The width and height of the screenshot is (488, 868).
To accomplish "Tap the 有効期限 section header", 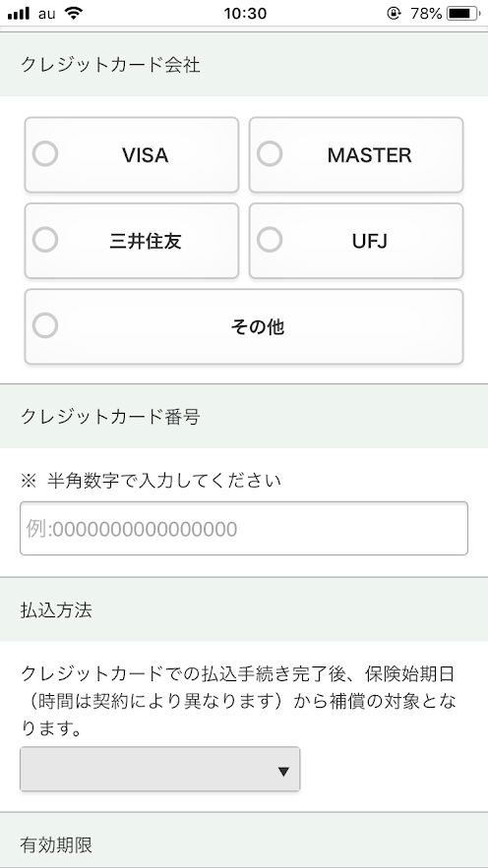I will tap(244, 840).
